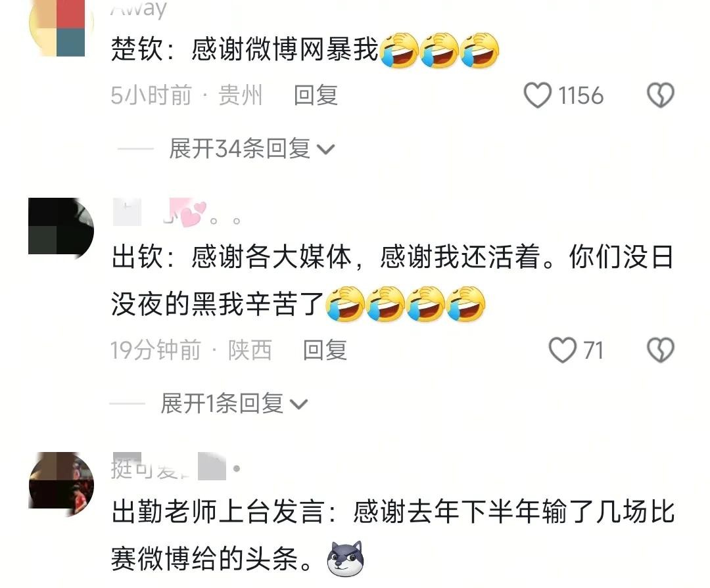Select the comment text about 微博网暴我
The width and height of the screenshot is (710, 588).
(305, 49)
